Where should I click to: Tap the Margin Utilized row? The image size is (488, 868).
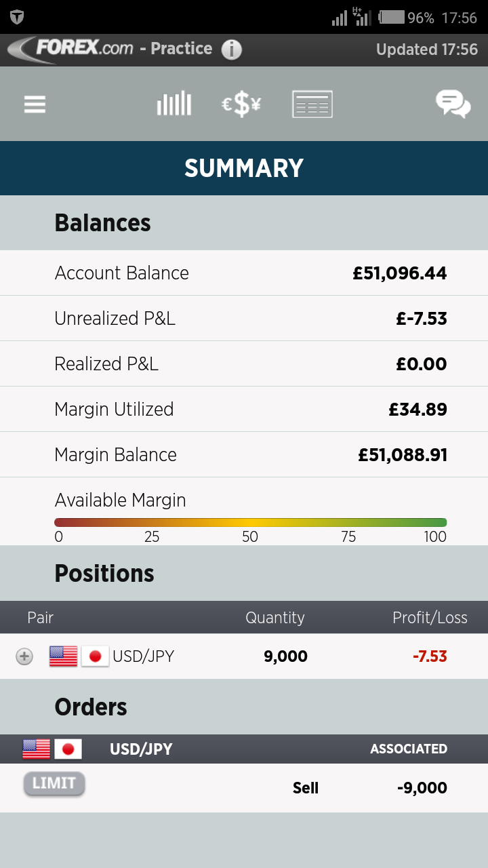click(x=244, y=410)
